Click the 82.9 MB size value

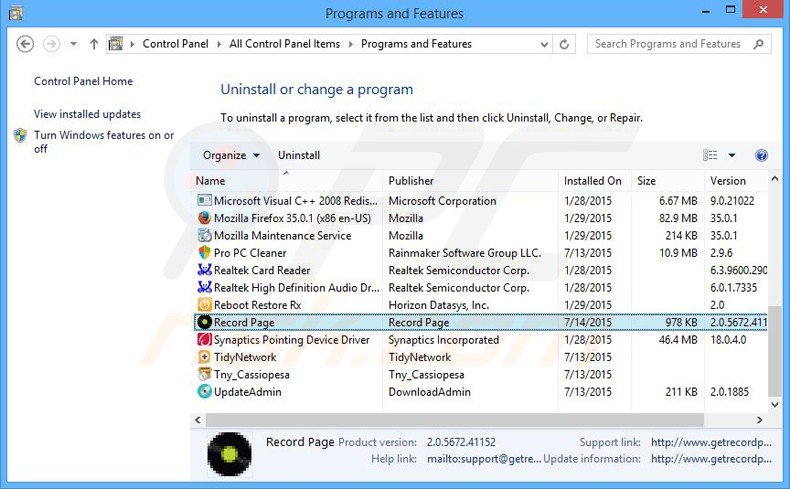pyautogui.click(x=678, y=218)
